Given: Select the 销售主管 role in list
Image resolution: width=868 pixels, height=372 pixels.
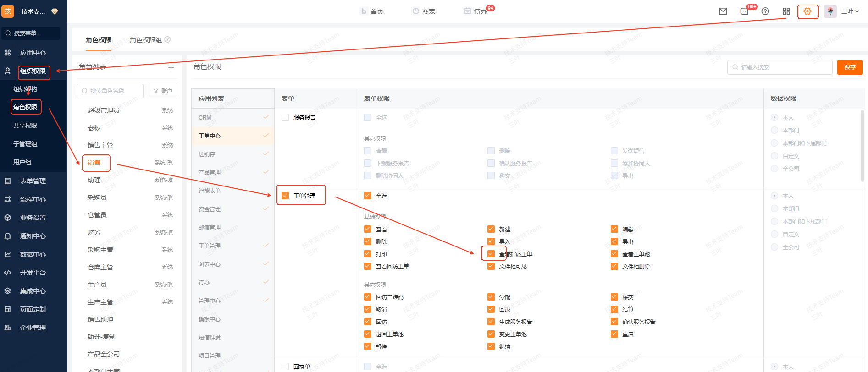Looking at the screenshot, I should [100, 145].
